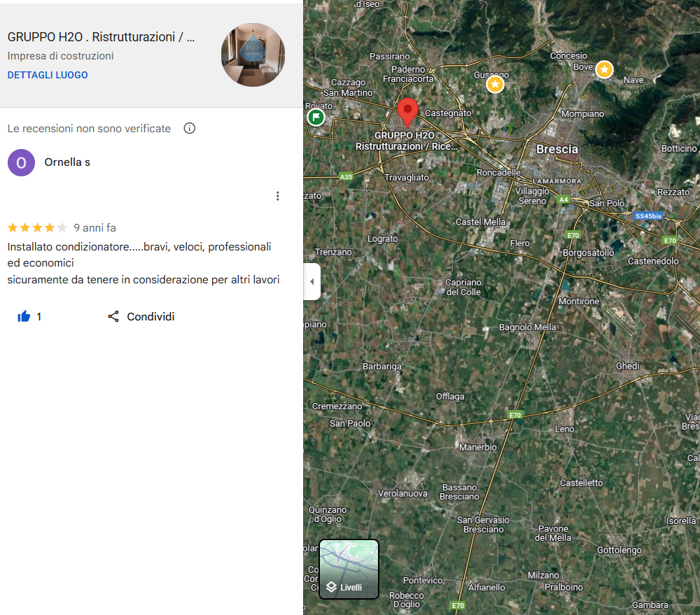Click the Bassano Bresciano label
700x615 pixels.
(x=459, y=492)
